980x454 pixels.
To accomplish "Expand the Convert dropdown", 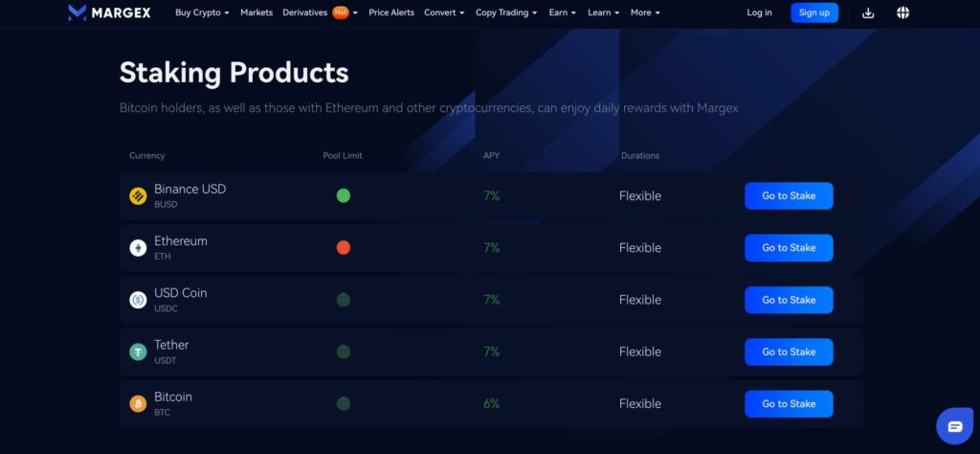I will coord(444,12).
